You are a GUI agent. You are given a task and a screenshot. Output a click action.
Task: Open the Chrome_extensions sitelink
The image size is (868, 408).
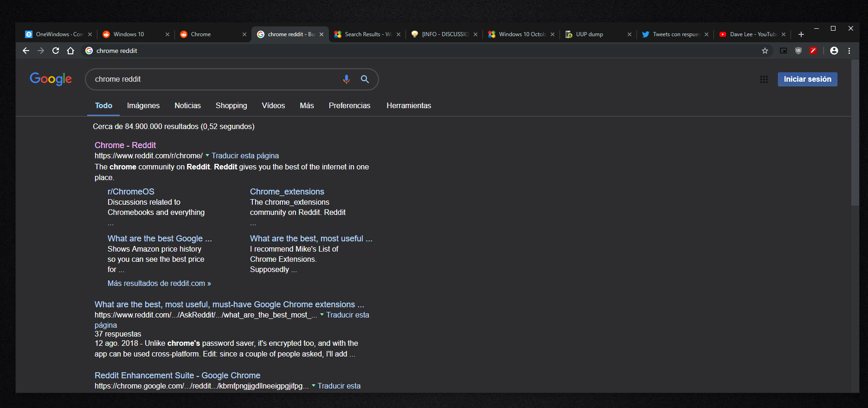287,192
